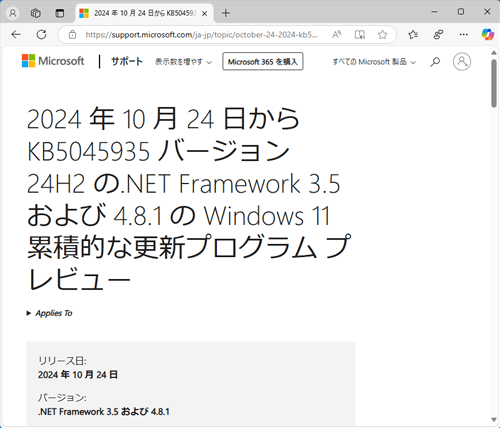Open a new tab with plus button
Viewport: 500px width, 428px height.
click(x=226, y=13)
